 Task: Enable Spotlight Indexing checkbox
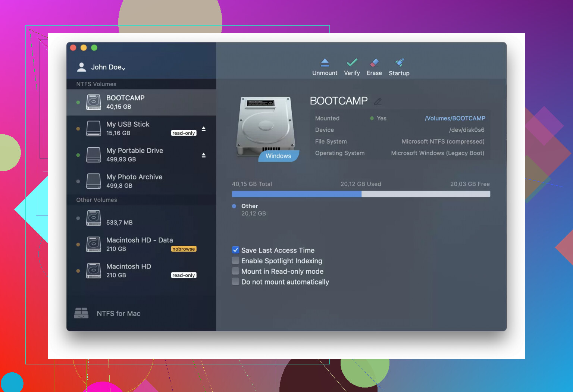click(x=235, y=260)
